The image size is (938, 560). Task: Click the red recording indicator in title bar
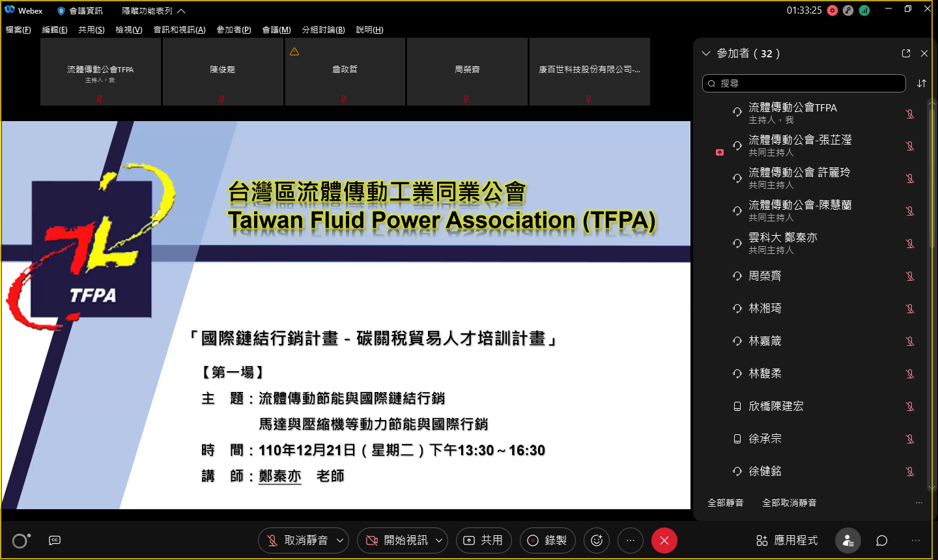(832, 10)
